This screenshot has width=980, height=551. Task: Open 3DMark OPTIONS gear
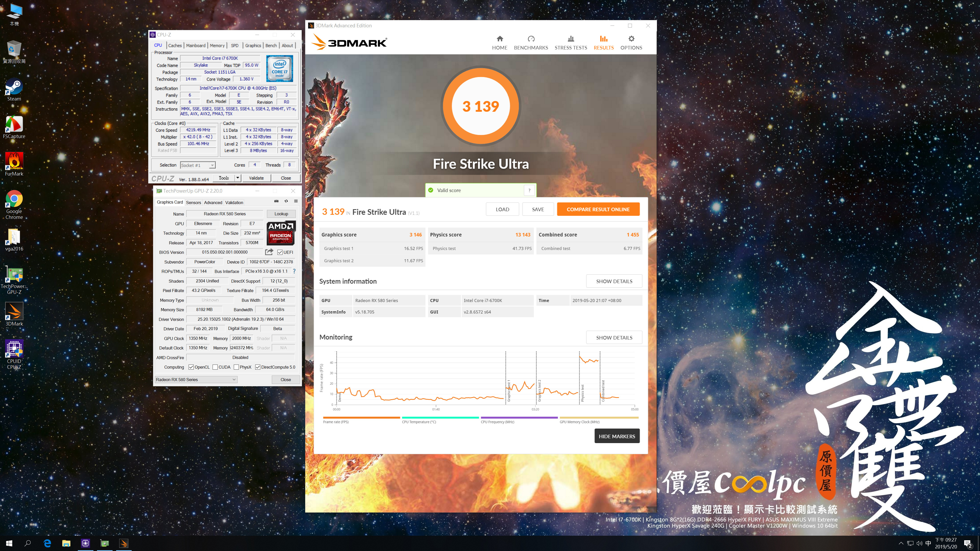click(x=631, y=43)
